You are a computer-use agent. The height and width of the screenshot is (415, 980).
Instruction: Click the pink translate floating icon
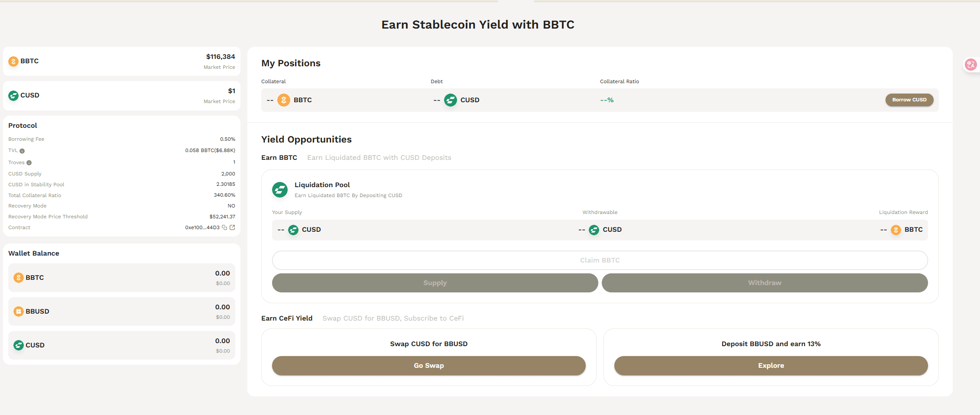point(971,65)
